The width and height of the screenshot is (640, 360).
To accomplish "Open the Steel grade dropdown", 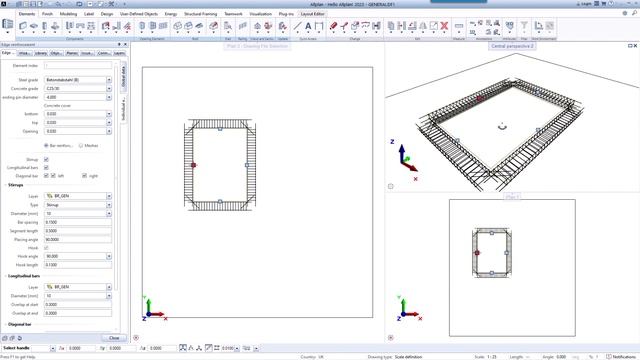I will (109, 80).
